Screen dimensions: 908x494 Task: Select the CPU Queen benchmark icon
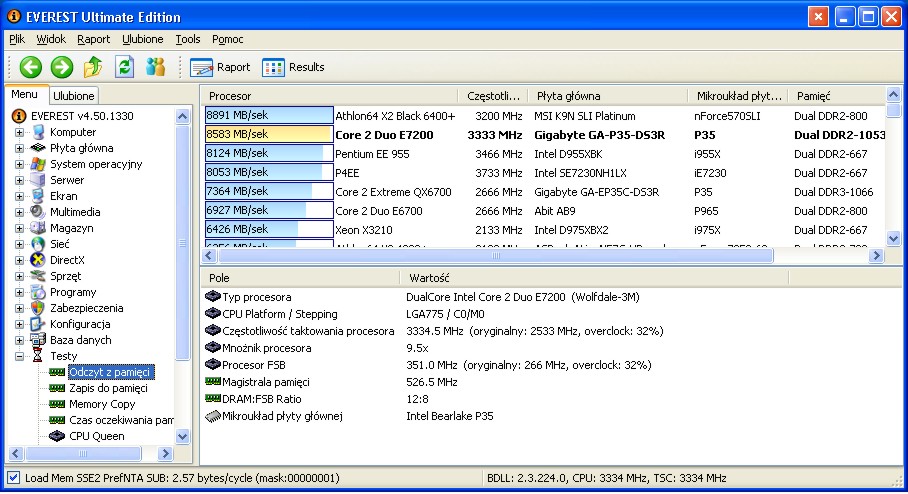(57, 436)
